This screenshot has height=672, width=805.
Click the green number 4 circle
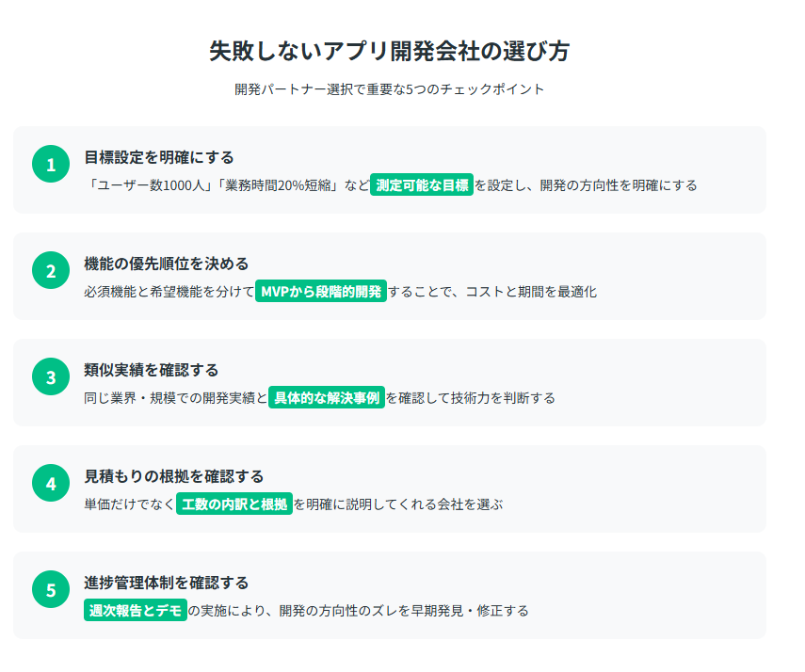coord(51,483)
